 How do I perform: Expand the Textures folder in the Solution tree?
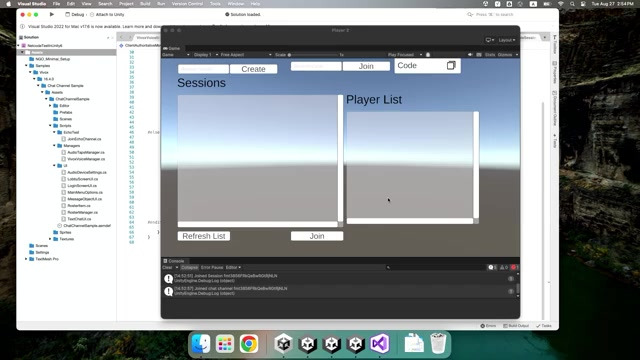51,239
